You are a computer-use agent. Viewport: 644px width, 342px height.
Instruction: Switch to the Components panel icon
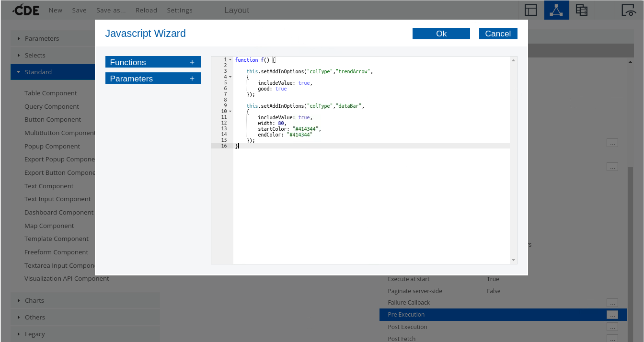click(556, 10)
